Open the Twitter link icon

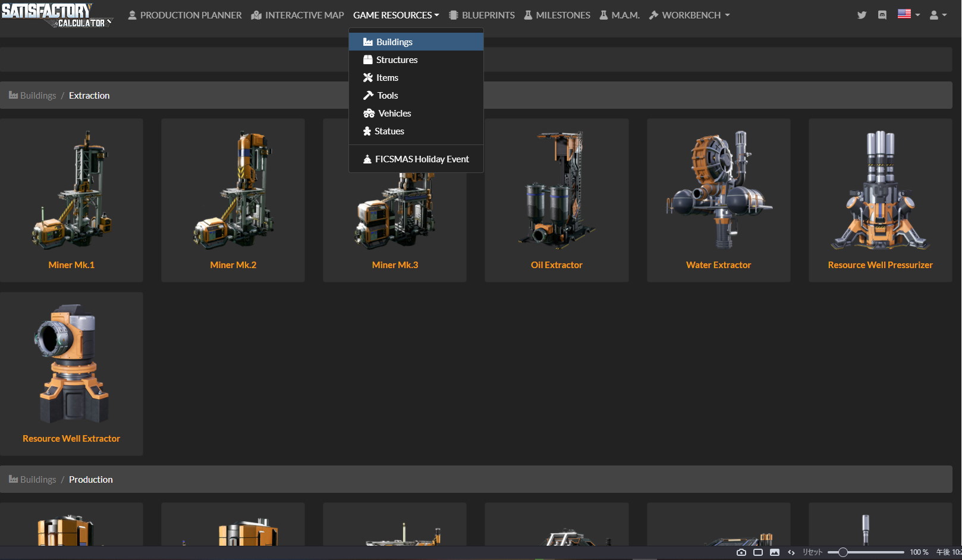point(862,15)
